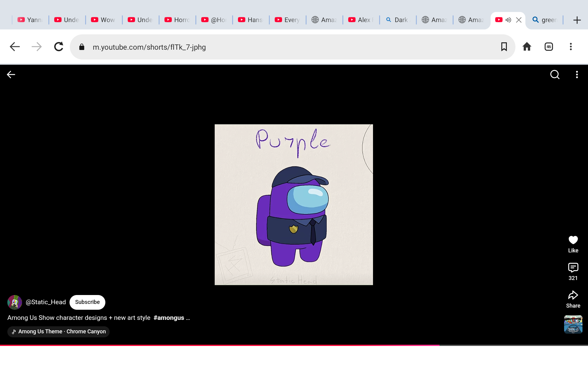Open the sound thumbnail for this Short

(x=573, y=324)
